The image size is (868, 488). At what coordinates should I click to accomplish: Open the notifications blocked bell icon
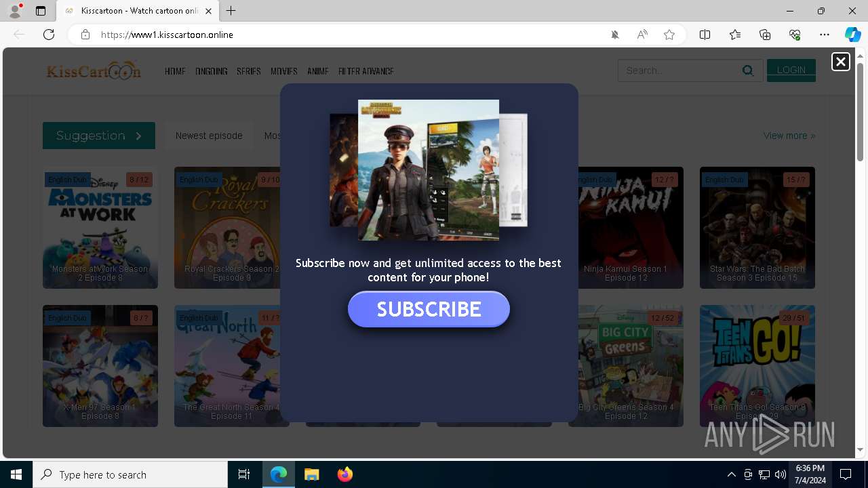tap(615, 35)
